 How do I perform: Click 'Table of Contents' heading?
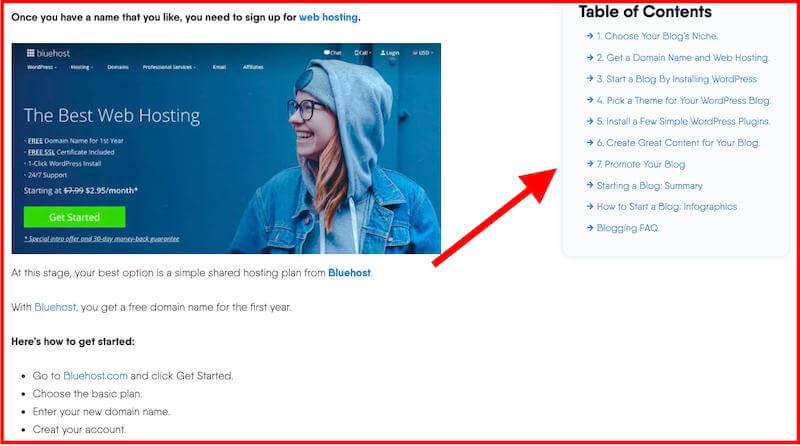coord(645,11)
